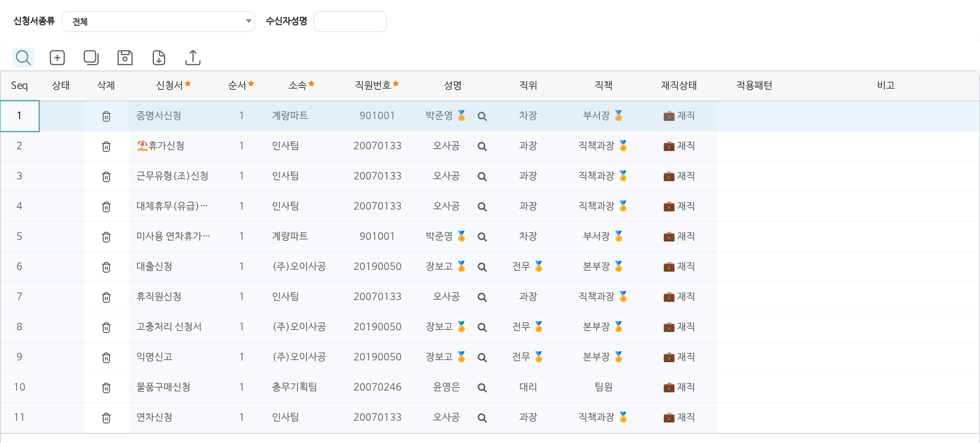This screenshot has width=980, height=443.
Task: Click the 대리 position cell
Action: tap(528, 387)
